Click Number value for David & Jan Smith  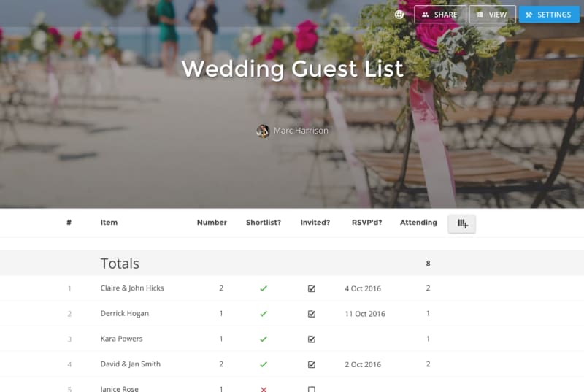point(221,364)
